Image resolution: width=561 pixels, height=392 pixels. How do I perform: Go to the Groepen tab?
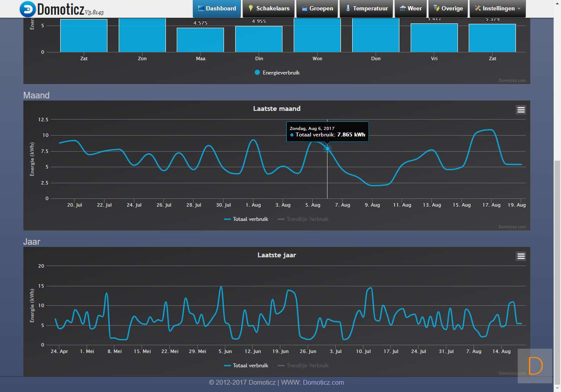pyautogui.click(x=317, y=9)
